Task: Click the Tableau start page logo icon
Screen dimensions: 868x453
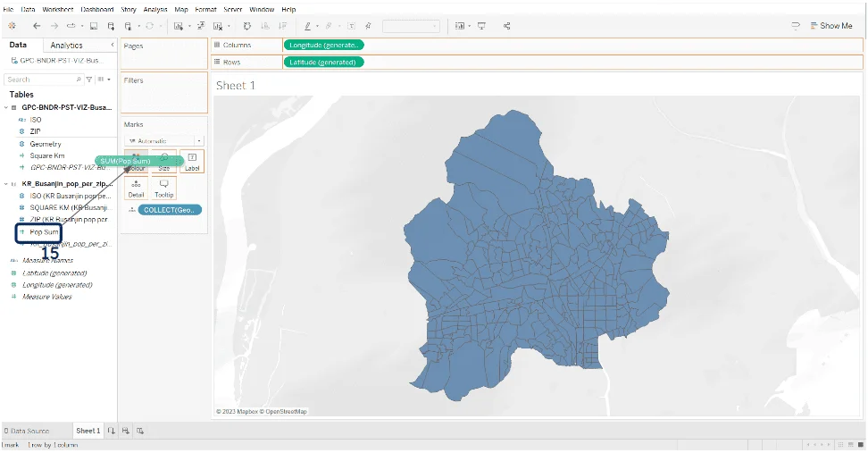Action: point(12,26)
